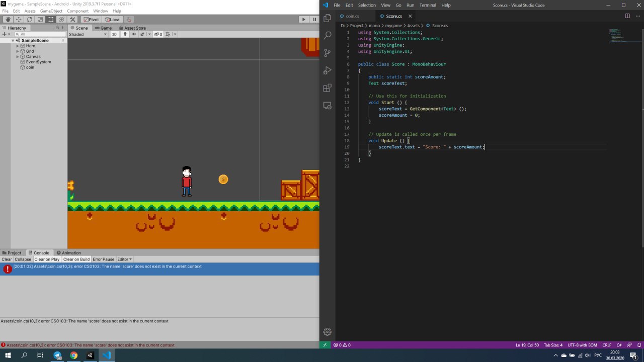Open VS Code Run and Debug icon
Screen dimensions: 644x362
click(328, 70)
